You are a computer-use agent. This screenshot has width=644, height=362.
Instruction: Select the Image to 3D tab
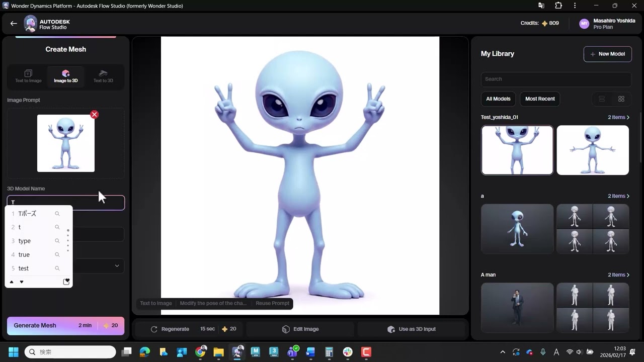(66, 76)
